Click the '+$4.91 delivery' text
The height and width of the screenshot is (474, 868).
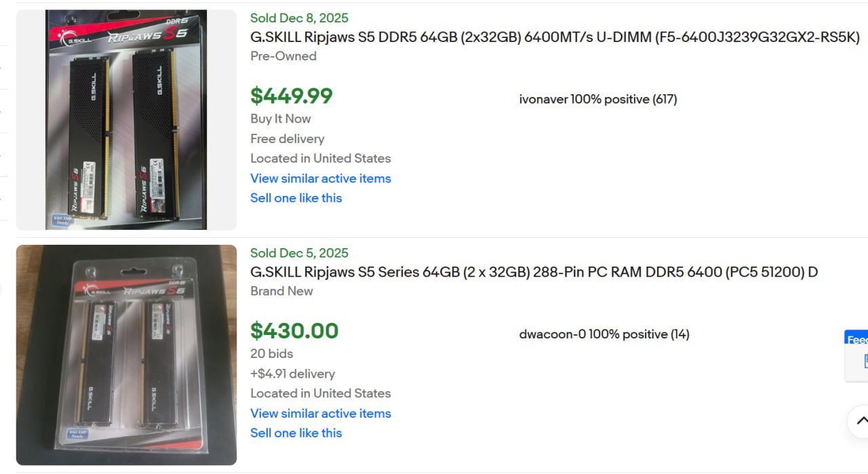pyautogui.click(x=292, y=374)
